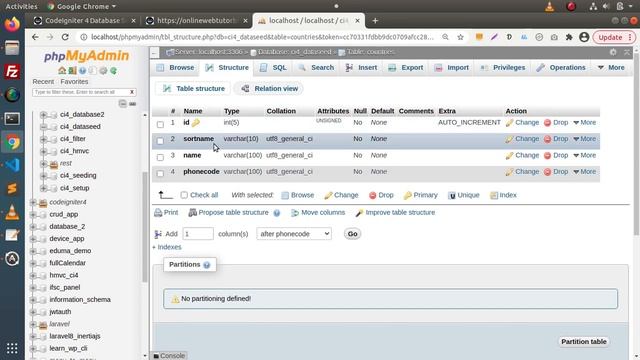Viewport: 640px width, 360px height.
Task: Open the Operations tab
Action: (x=561, y=68)
